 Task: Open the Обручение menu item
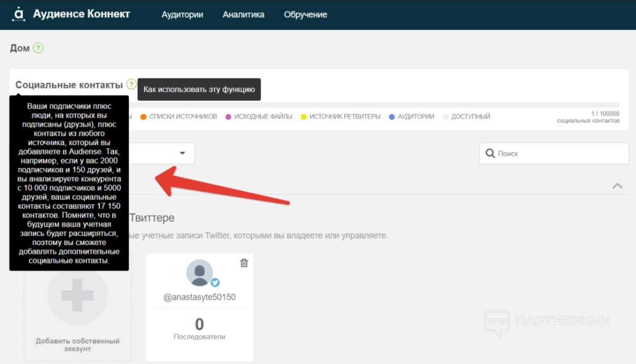(306, 15)
